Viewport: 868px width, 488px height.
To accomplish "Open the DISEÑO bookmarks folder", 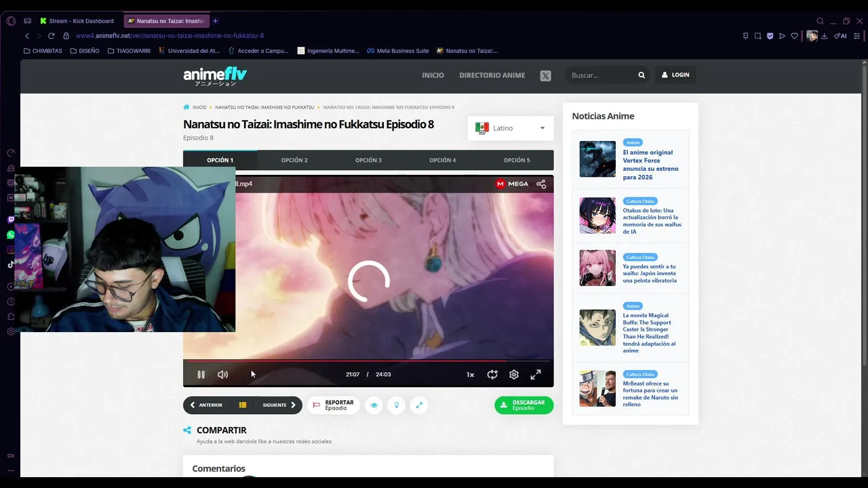I will tap(85, 51).
